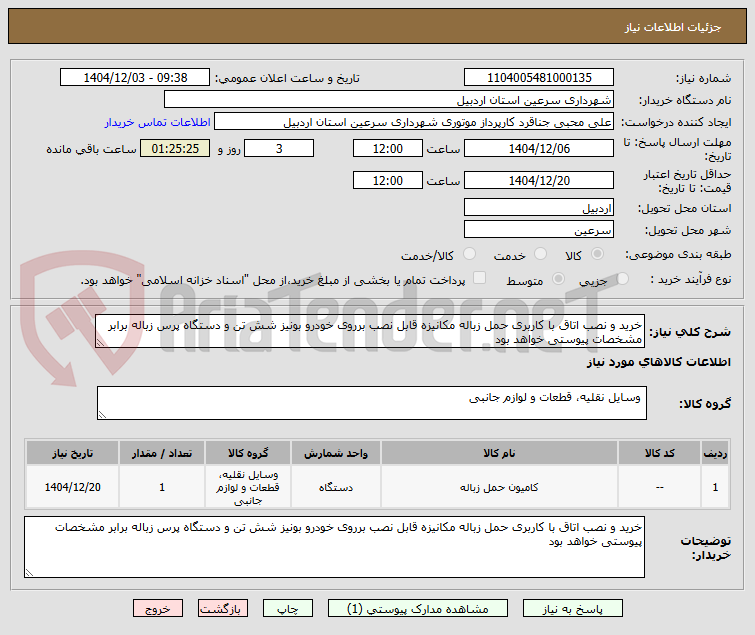
Task: Click the کامیون حمل زباله cell
Action: 499,487
